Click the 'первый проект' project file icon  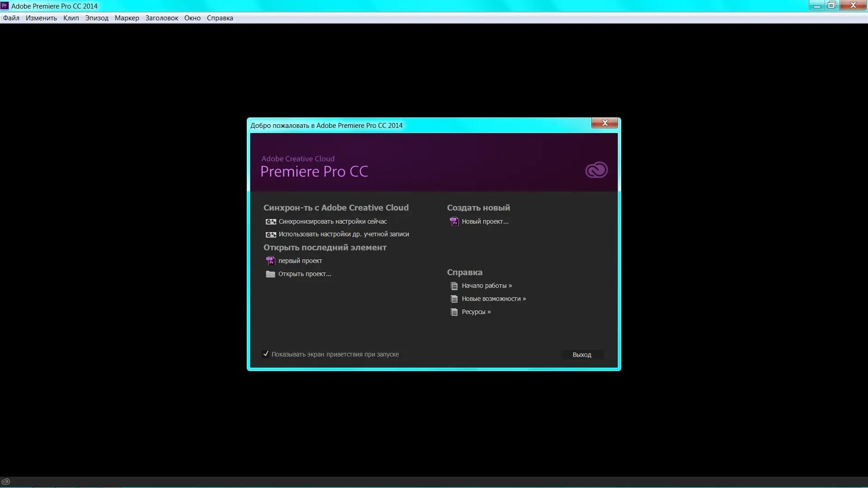270,261
